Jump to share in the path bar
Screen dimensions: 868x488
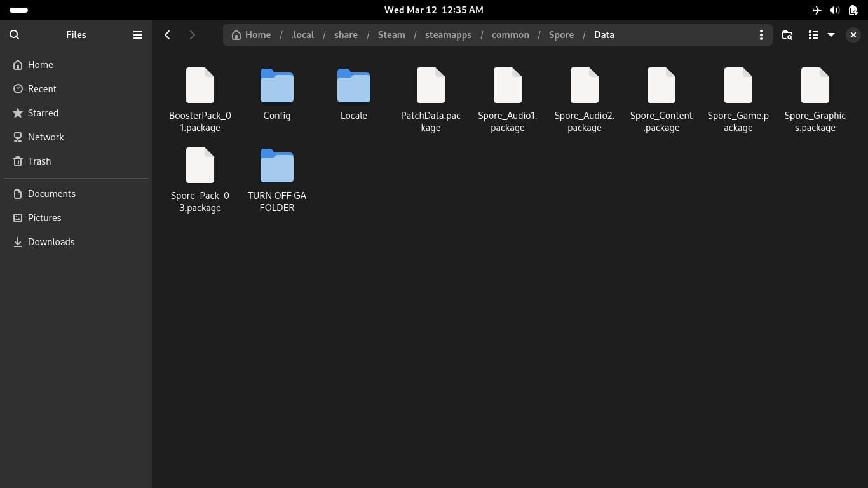click(346, 35)
